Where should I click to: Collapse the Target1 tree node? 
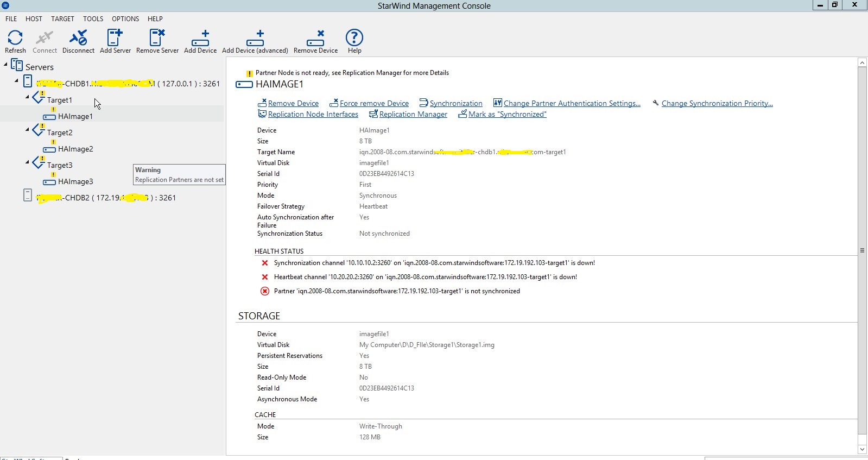click(x=27, y=97)
